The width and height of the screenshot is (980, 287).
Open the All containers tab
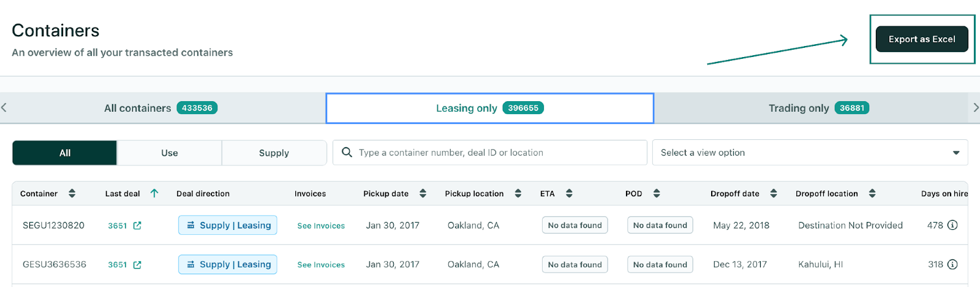(161, 108)
